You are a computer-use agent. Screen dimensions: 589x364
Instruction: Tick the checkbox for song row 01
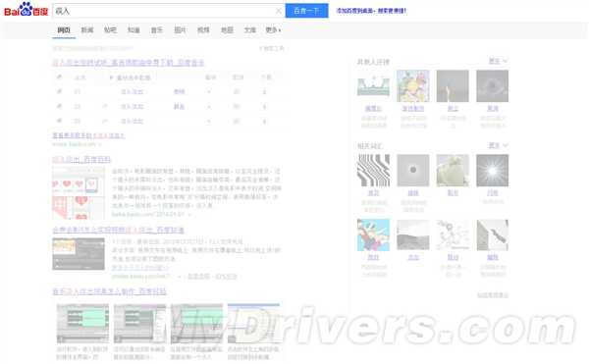[x=59, y=91]
